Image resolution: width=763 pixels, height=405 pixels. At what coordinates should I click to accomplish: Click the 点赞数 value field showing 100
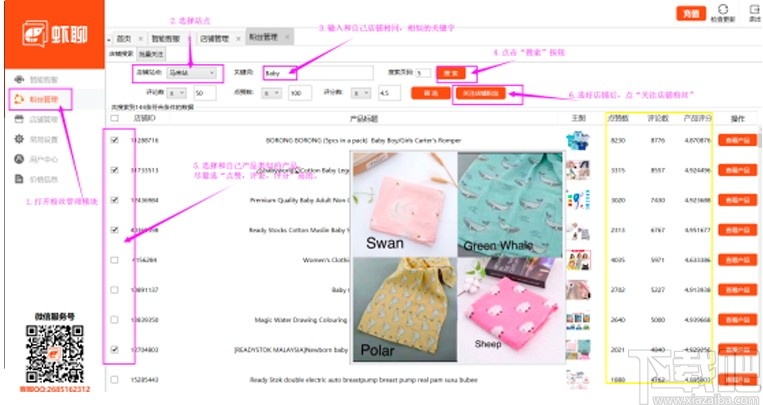pos(300,93)
